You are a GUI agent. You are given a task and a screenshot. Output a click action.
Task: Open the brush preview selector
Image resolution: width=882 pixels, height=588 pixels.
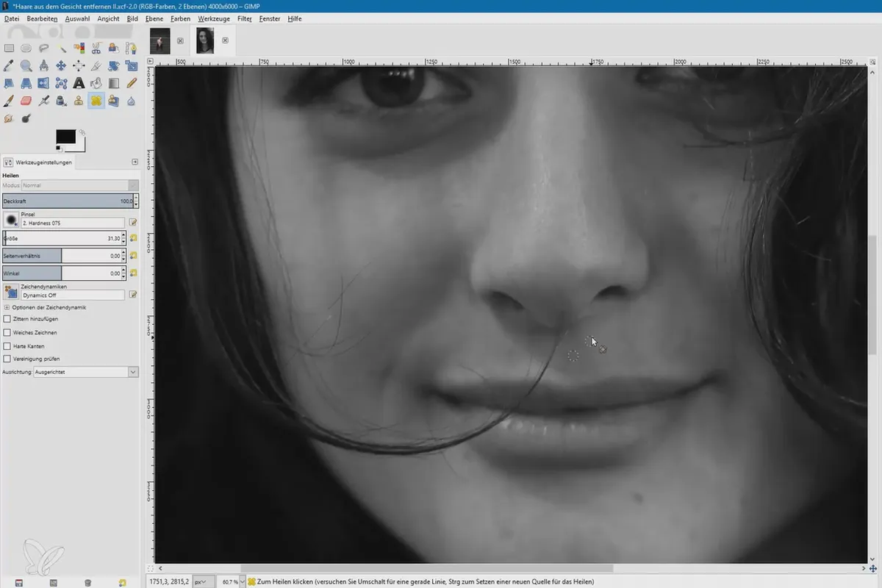(11, 219)
